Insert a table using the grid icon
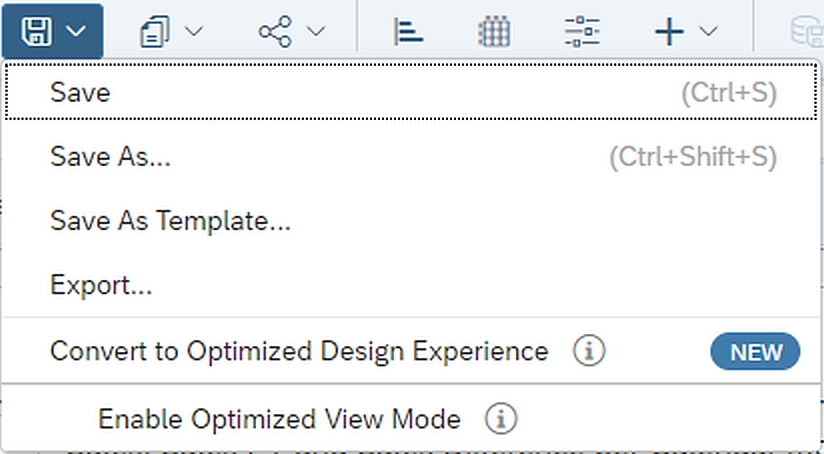This screenshot has height=454, width=824. pyautogui.click(x=494, y=31)
